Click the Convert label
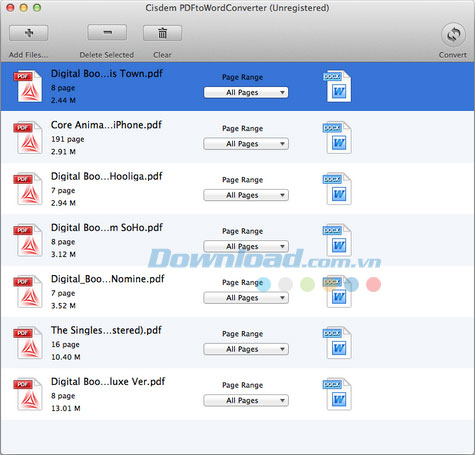The image size is (475, 455). coord(453,55)
